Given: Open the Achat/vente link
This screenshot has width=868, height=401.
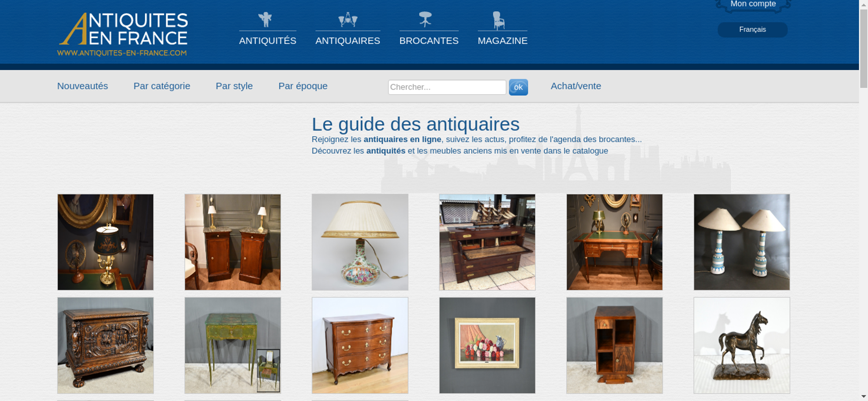Looking at the screenshot, I should click(x=576, y=86).
